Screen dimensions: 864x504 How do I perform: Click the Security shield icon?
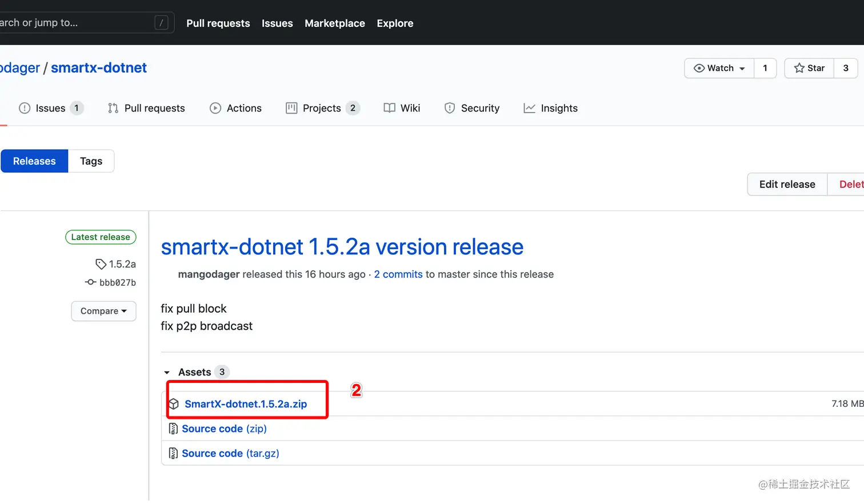pos(450,108)
